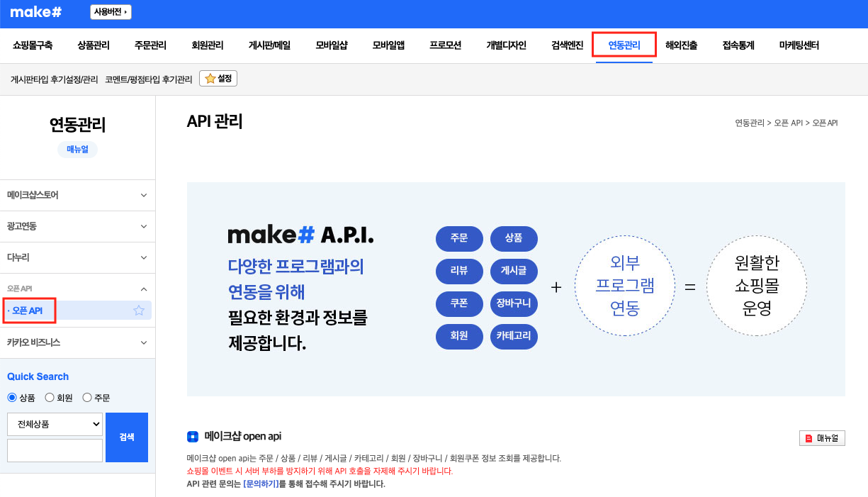The height and width of the screenshot is (497, 868).
Task: Switch to the 상품관리 tab
Action: point(92,44)
